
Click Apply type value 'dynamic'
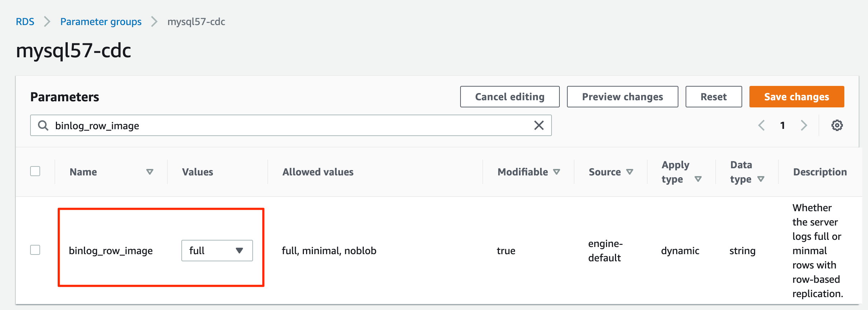coord(680,251)
